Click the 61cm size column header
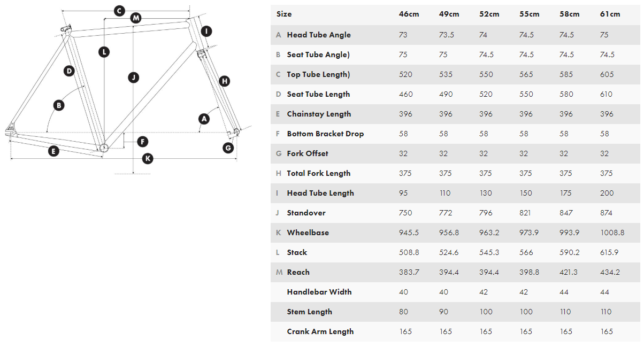644x348 pixels. (610, 14)
